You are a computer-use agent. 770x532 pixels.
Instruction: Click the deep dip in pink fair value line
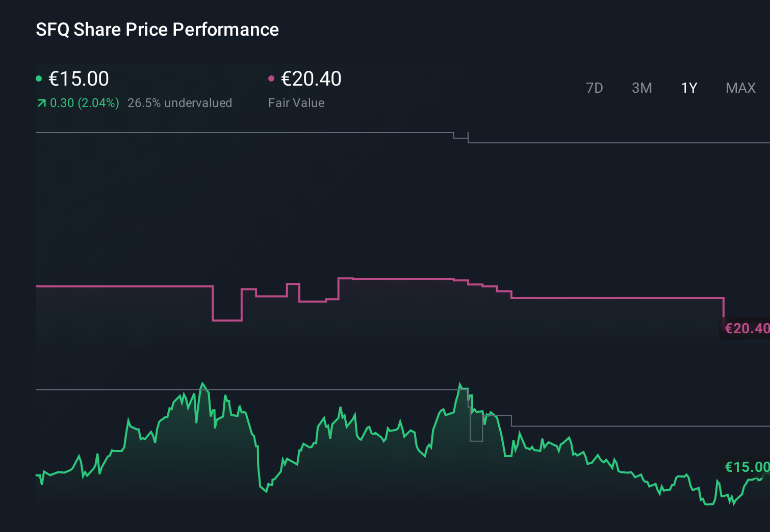tap(227, 320)
